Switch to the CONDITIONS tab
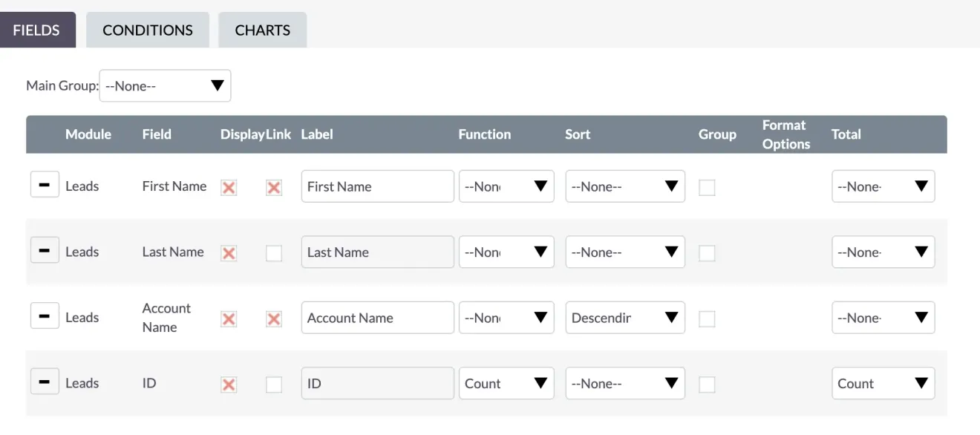The width and height of the screenshot is (980, 435). 147,30
